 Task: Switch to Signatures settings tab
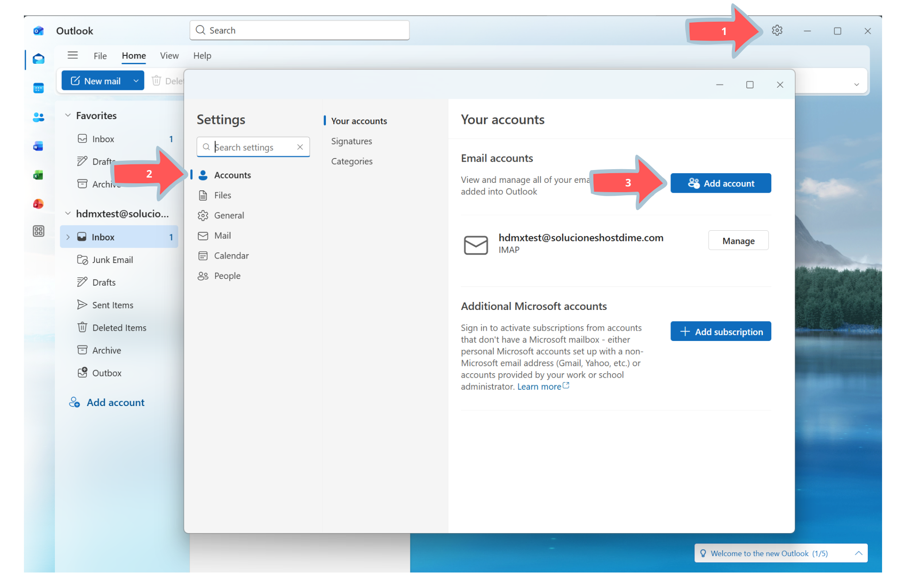[x=351, y=141]
